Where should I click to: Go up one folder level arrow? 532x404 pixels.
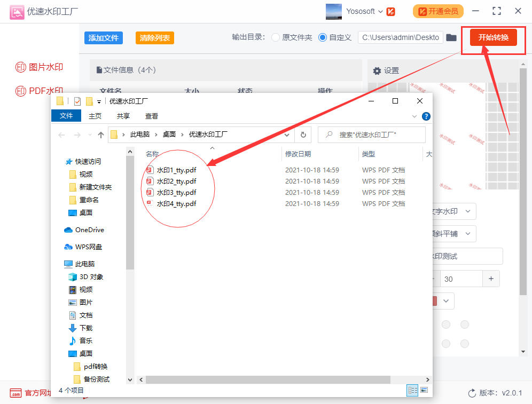click(101, 135)
